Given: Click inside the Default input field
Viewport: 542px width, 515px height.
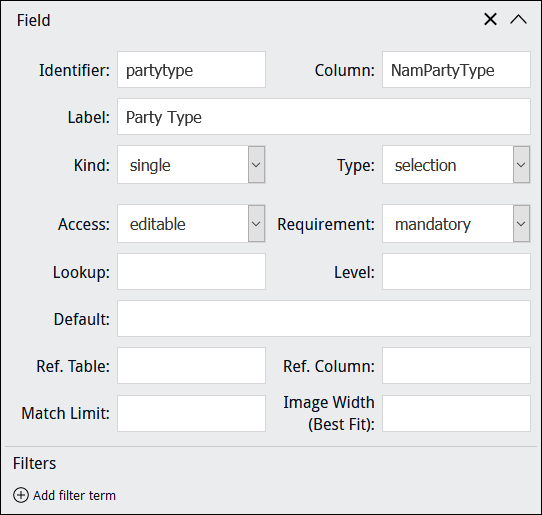Looking at the screenshot, I should click(324, 319).
